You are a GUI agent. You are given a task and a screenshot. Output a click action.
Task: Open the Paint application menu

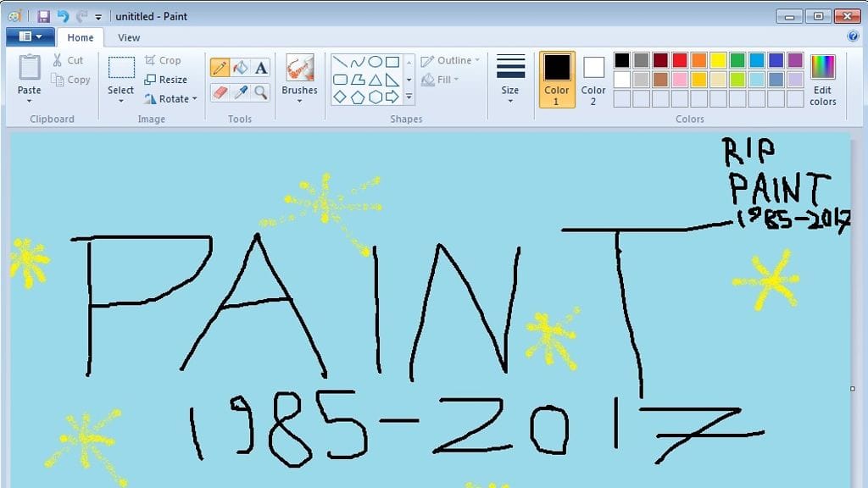(x=29, y=36)
